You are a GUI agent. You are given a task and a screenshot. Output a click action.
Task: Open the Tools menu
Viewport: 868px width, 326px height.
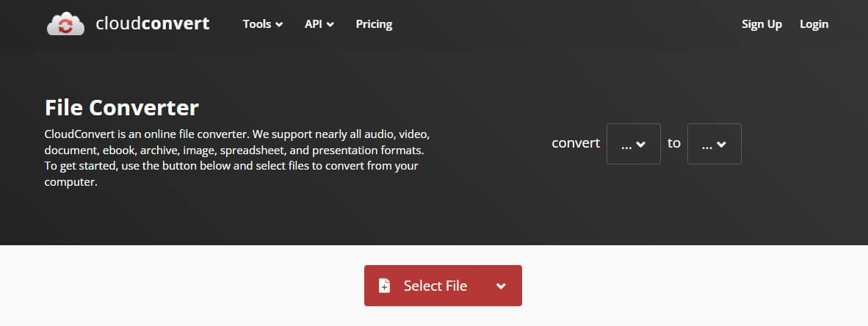click(x=262, y=24)
